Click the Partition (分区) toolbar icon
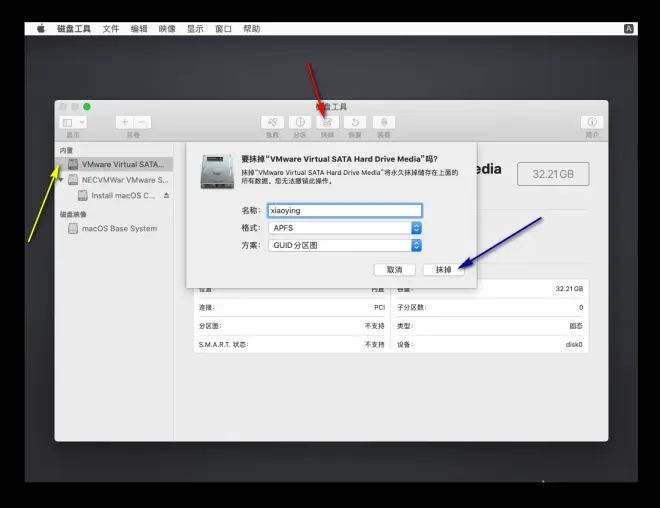This screenshot has width=660, height=508. (300, 122)
